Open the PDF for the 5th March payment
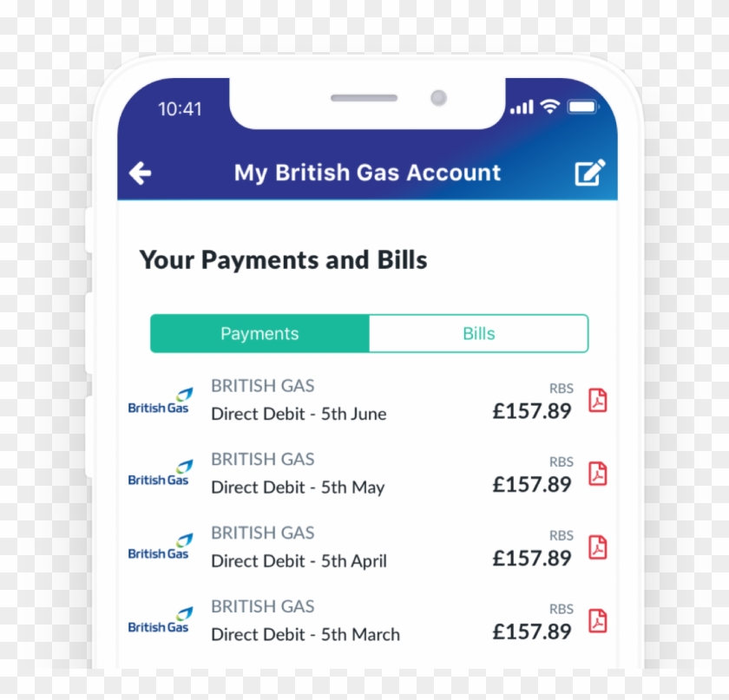The image size is (729, 700). 596,621
